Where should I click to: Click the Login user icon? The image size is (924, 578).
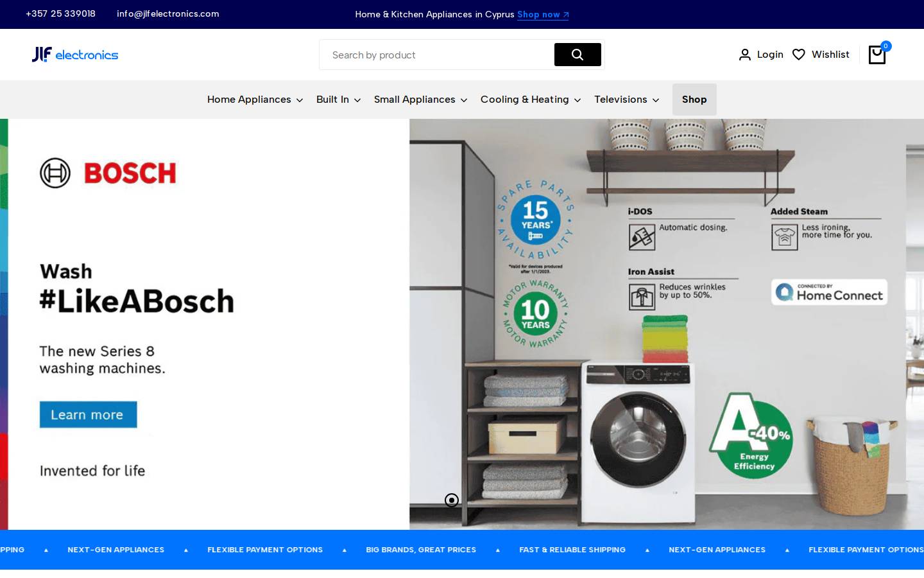pos(744,55)
